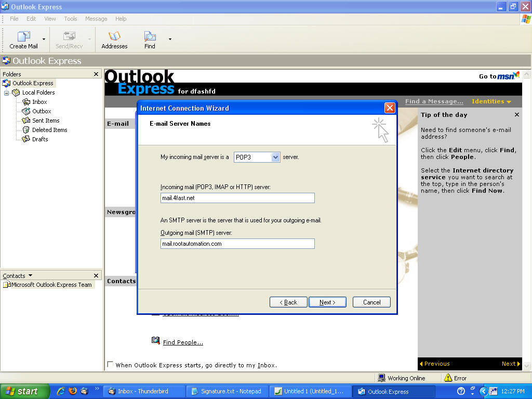
Task: Click the Incoming mail server field
Action: 237,198
